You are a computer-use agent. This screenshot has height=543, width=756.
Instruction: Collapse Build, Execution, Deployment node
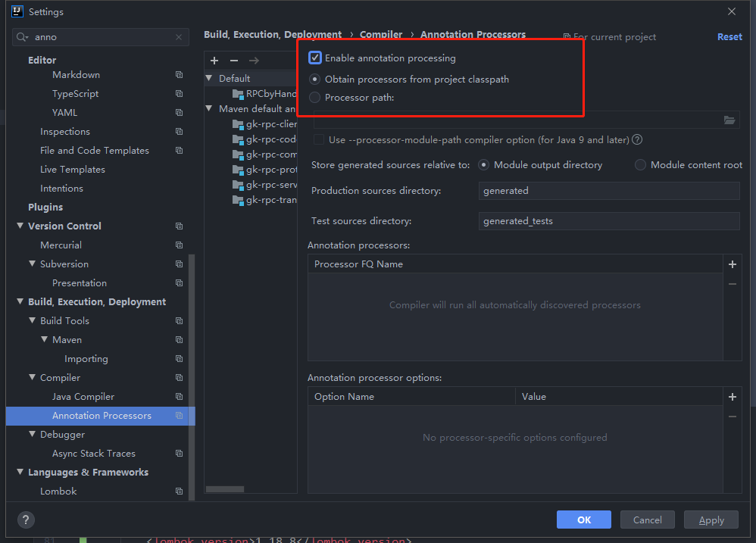coord(20,301)
